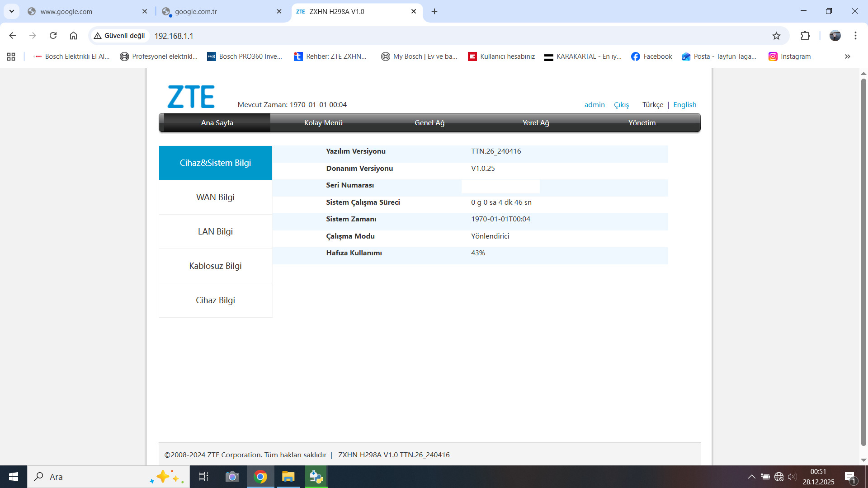
Task: Bookmark this page with the star icon
Action: pos(776,36)
